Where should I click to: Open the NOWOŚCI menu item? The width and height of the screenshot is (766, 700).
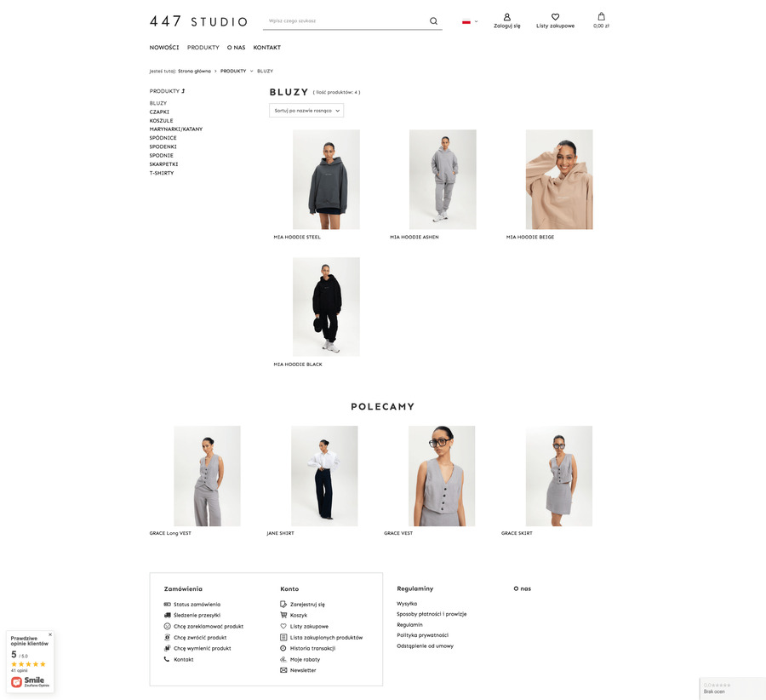click(164, 48)
